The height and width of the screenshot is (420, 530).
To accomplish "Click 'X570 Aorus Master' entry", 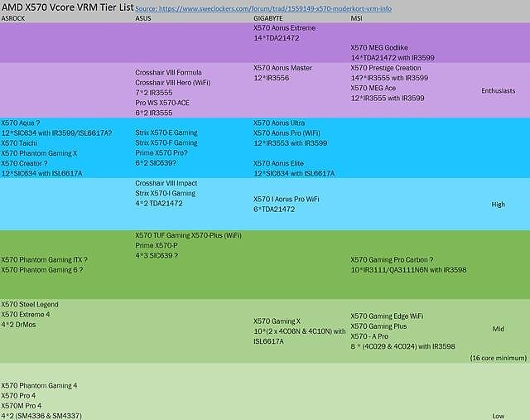I will pyautogui.click(x=282, y=68).
